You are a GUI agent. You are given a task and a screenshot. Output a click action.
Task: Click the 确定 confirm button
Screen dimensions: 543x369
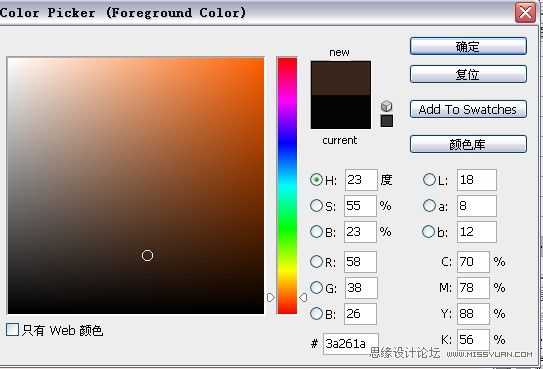tap(468, 46)
